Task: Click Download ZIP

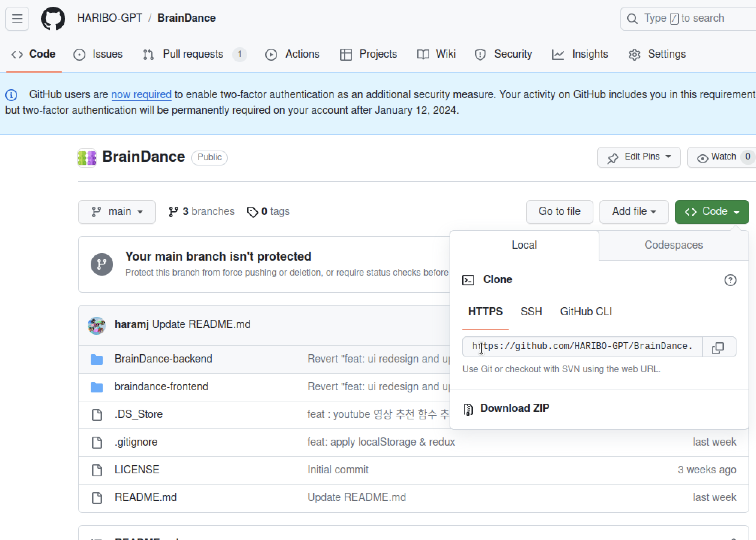Action: pos(515,409)
